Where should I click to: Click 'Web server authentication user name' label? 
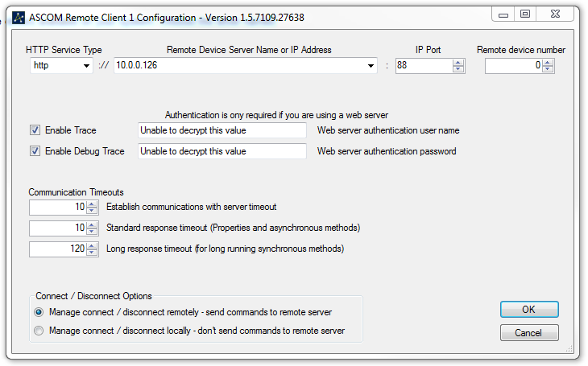coord(388,130)
